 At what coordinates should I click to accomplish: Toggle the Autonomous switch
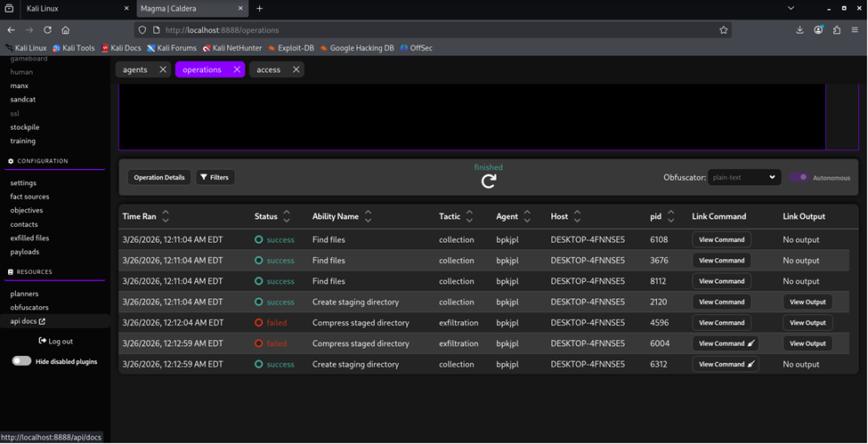[799, 177]
